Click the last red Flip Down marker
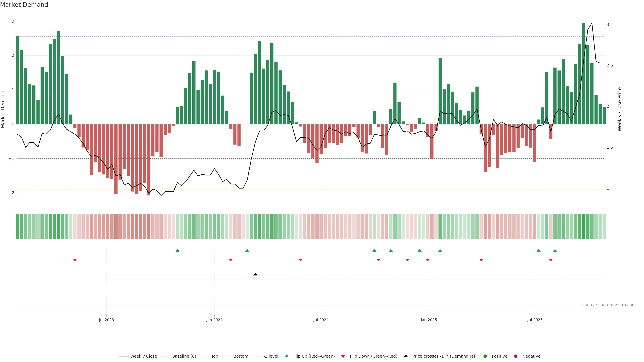Viewport: 644px width, 362px height. click(x=551, y=260)
